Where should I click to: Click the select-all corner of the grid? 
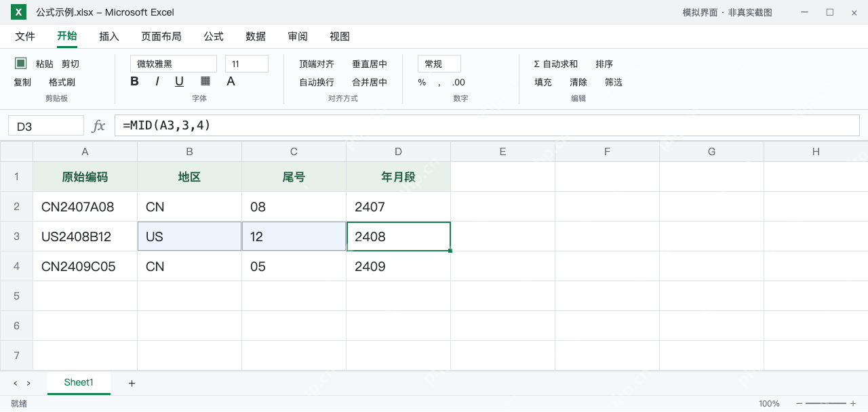(16, 152)
